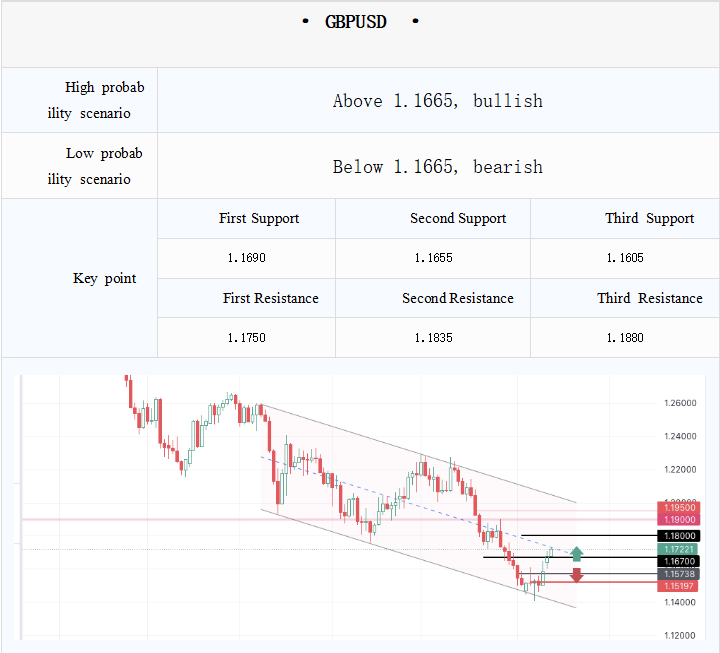The image size is (720, 653).
Task: Click the 1.24000 axis value
Action: pos(680,436)
